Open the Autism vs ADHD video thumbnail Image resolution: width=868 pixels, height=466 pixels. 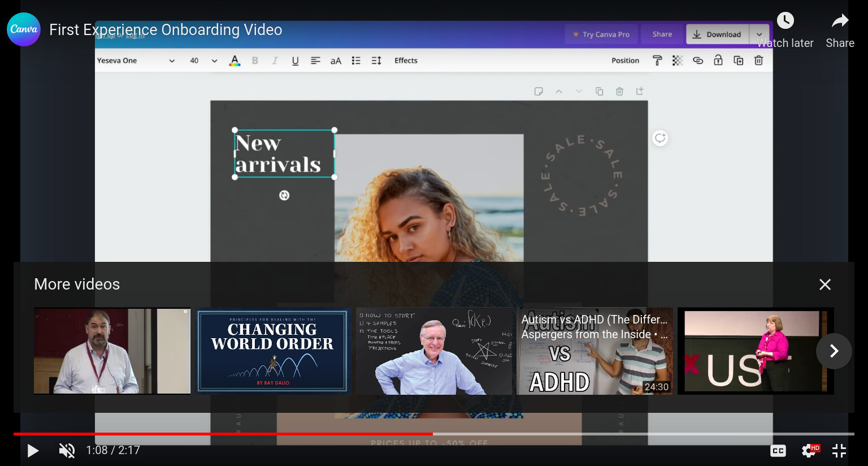tap(595, 351)
